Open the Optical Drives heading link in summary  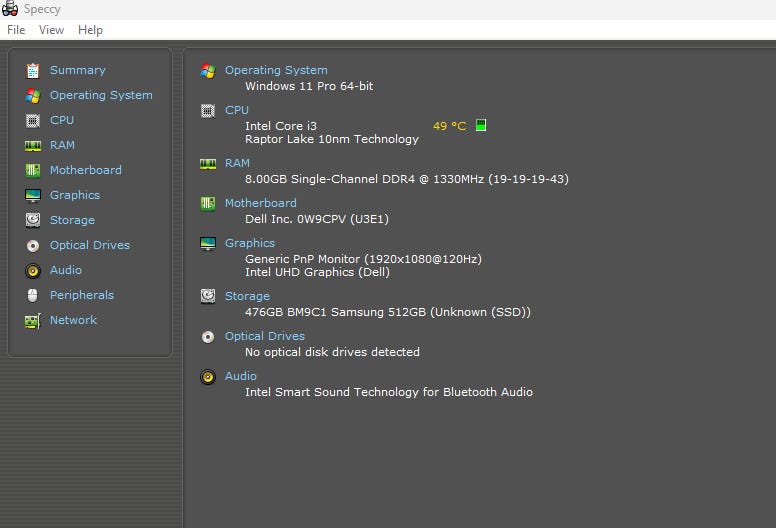[265, 336]
